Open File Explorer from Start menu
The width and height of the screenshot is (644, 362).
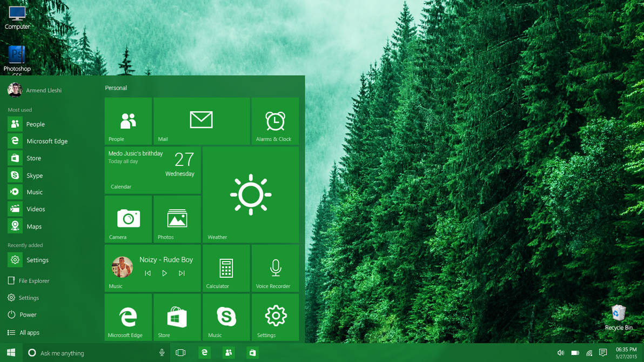(29, 280)
